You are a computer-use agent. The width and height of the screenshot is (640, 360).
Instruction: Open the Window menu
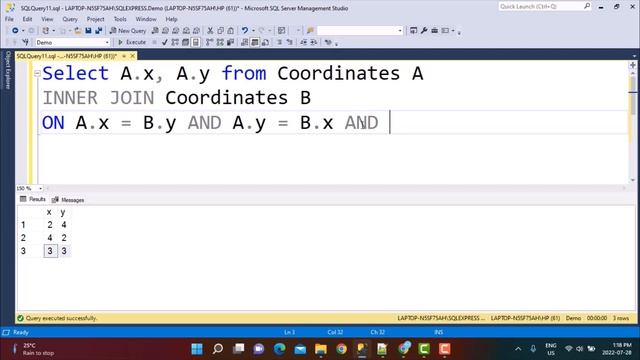pyautogui.click(x=146, y=19)
